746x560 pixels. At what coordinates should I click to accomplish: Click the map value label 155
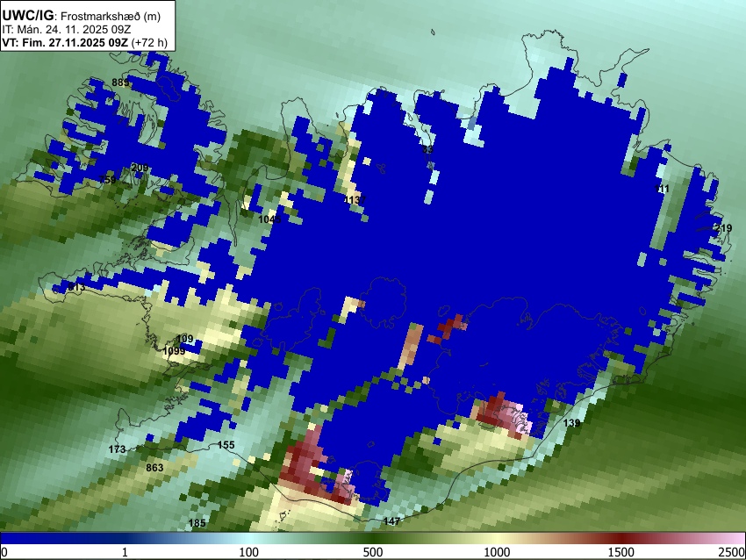tap(226, 445)
